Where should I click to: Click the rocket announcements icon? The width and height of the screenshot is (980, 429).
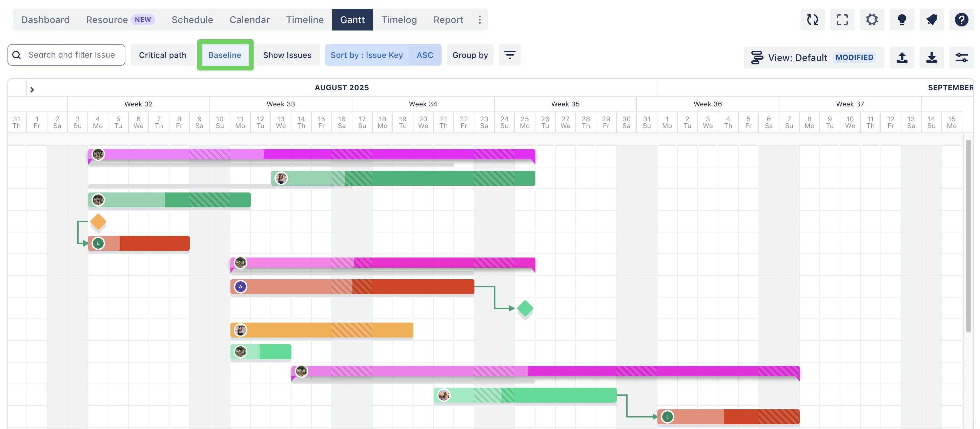[x=932, y=20]
